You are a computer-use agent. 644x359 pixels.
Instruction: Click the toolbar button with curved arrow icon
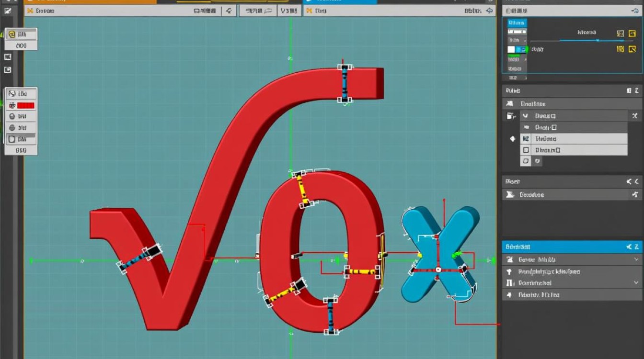coord(229,11)
